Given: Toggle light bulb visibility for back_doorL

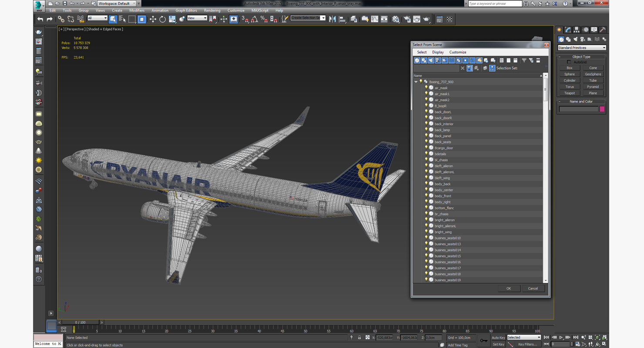Looking at the screenshot, I should 426,112.
